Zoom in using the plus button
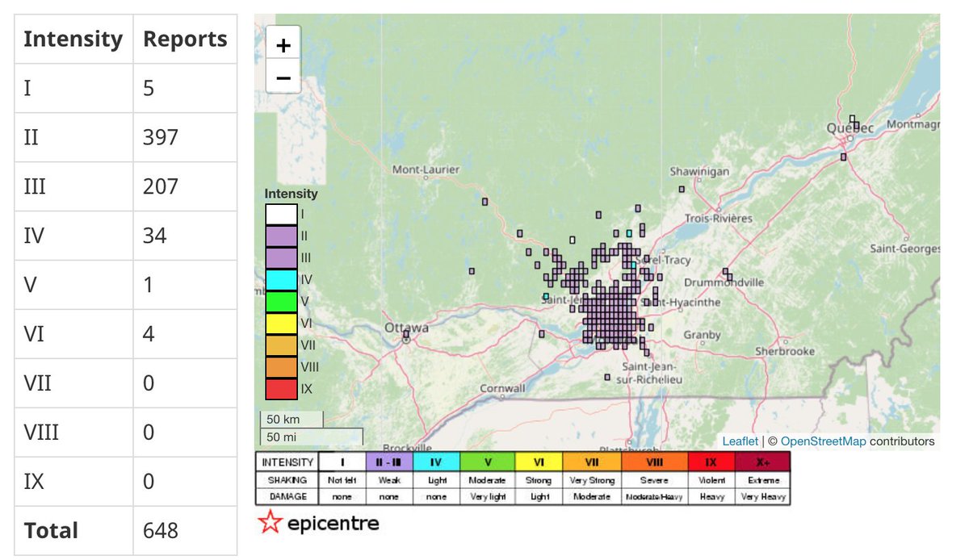This screenshot has width=969, height=560. click(283, 45)
